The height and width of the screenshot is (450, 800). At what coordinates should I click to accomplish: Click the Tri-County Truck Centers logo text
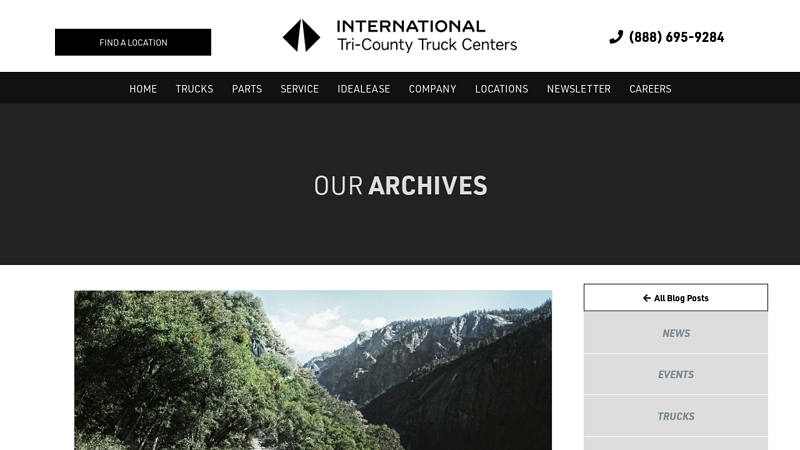click(427, 45)
